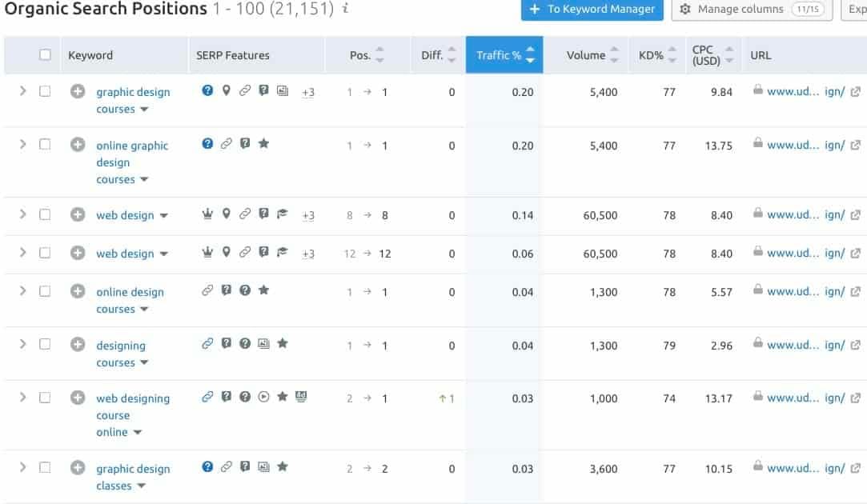Image resolution: width=867 pixels, height=504 pixels.
Task: Open the dropdown arrow beside graphic design courses
Action: [145, 110]
